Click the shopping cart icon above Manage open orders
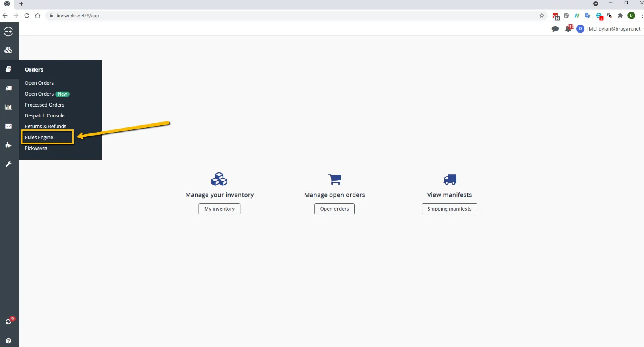This screenshot has height=347, width=644. (x=334, y=179)
